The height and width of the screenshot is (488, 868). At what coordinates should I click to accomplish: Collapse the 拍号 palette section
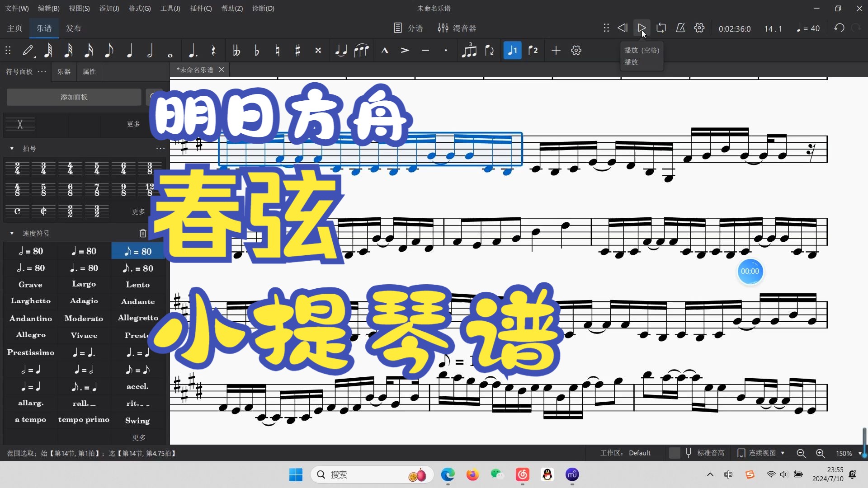point(12,149)
